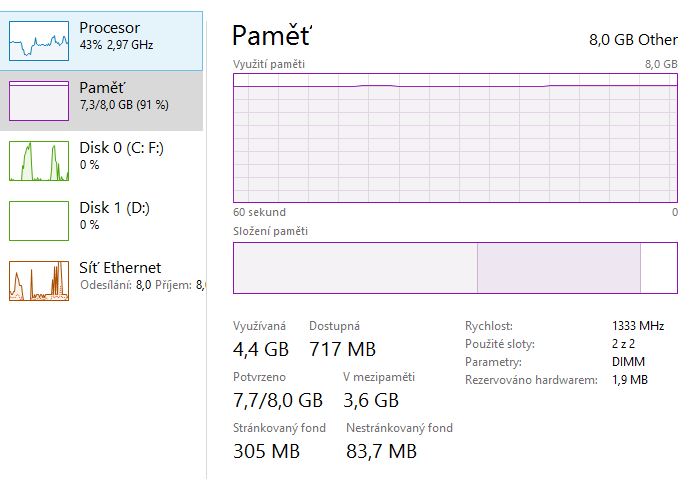Viewport: 700px width, 490px height.
Task: Click the Dostupná 717 MB value
Action: (342, 350)
